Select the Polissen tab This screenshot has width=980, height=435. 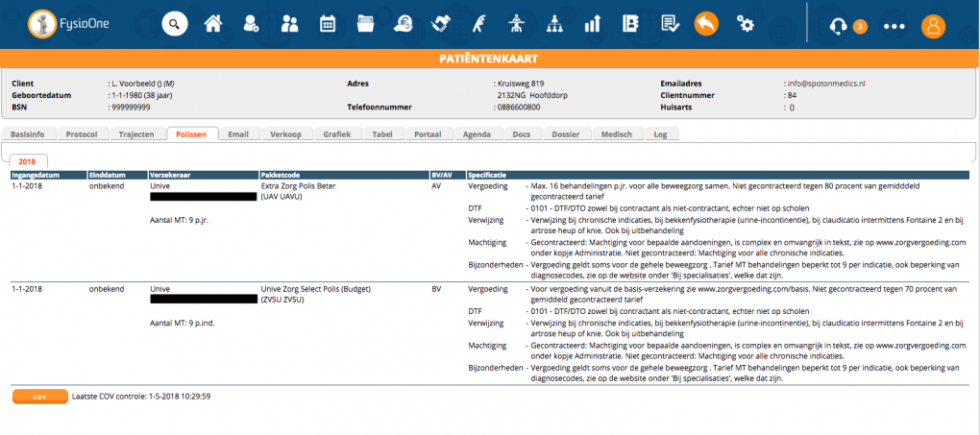(x=191, y=134)
